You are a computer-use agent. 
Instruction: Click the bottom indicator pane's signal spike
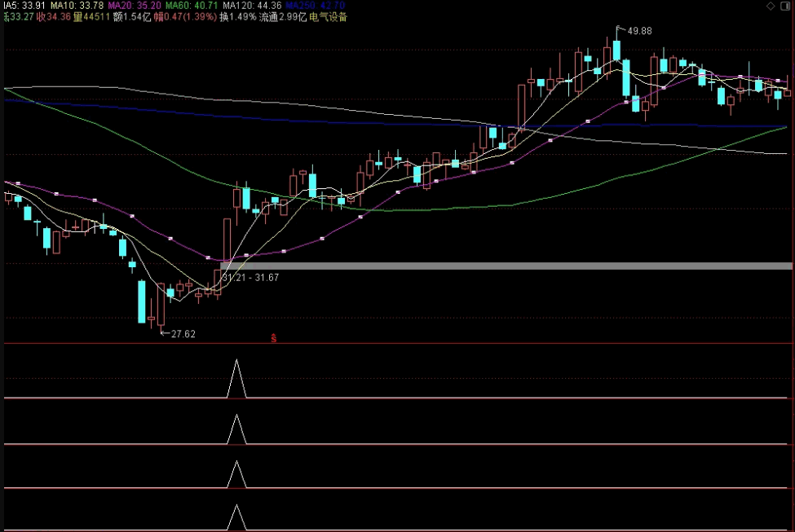pos(236,518)
